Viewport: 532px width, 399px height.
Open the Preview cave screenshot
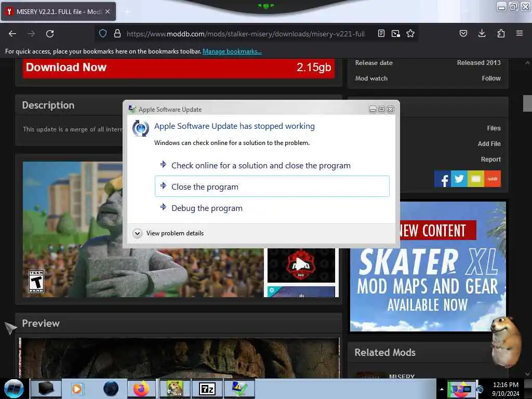[179, 358]
